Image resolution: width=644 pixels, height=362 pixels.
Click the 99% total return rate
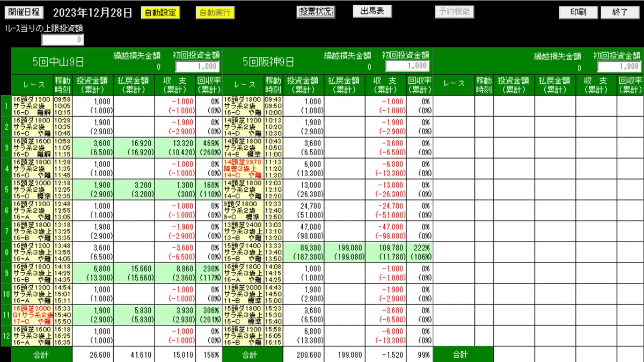coord(420,354)
